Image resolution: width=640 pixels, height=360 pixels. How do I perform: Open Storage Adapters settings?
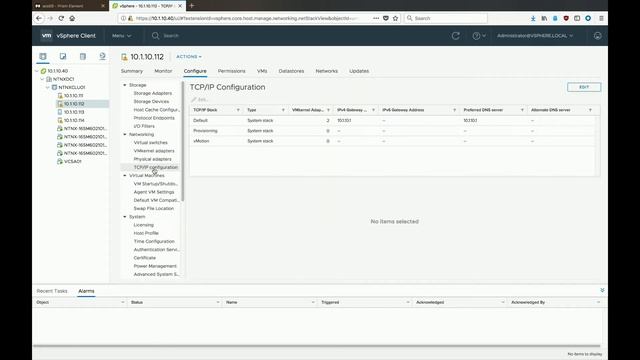pos(153,93)
